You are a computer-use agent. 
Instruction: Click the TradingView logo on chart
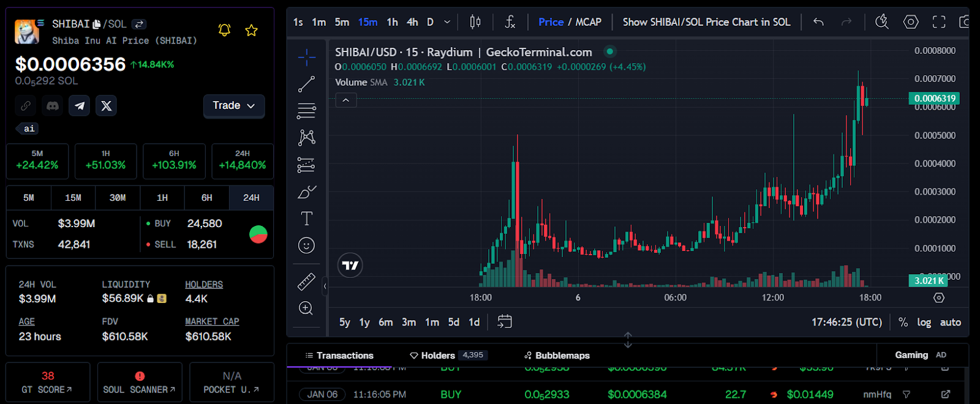(350, 265)
